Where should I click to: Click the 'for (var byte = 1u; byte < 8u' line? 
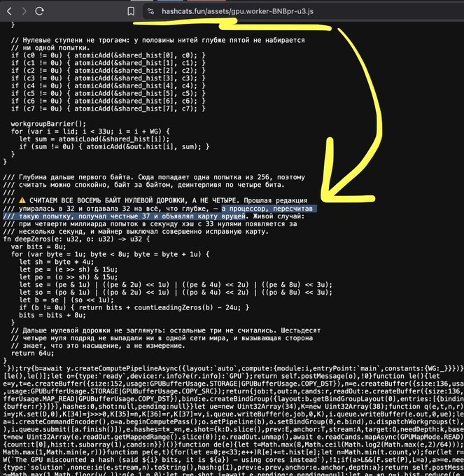pos(110,254)
